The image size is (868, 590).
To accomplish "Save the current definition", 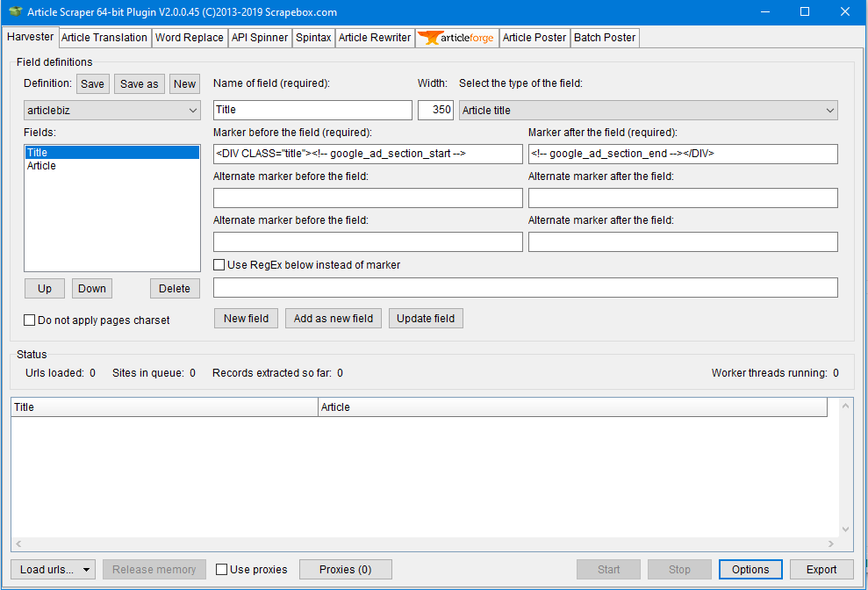I will (x=92, y=83).
